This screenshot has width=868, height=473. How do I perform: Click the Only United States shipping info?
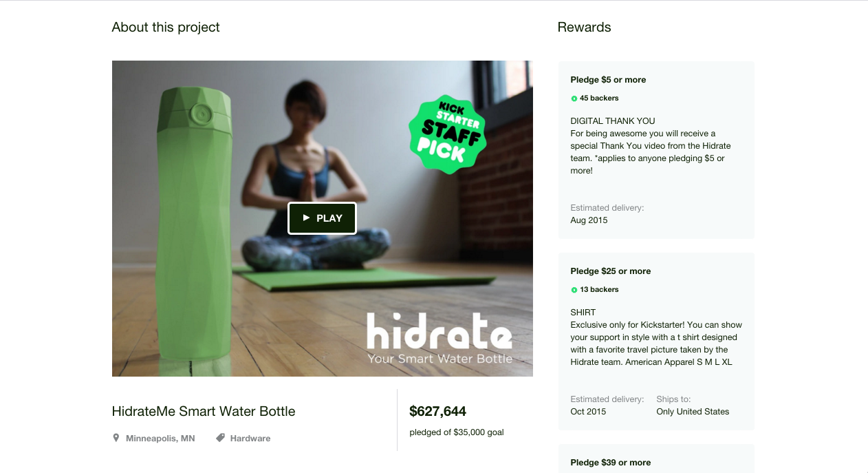(693, 412)
